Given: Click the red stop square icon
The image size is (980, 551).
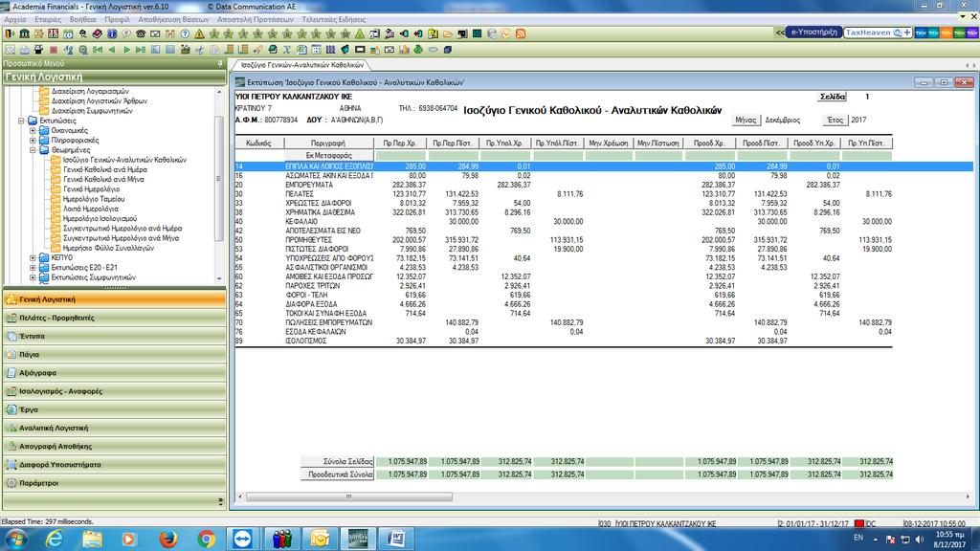Looking at the screenshot, I should click(54, 50).
